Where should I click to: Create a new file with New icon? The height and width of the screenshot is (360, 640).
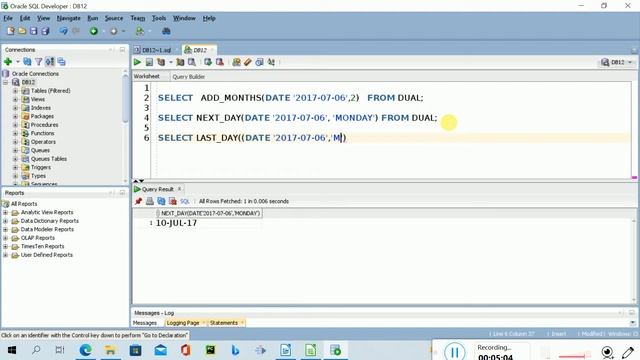click(11, 31)
